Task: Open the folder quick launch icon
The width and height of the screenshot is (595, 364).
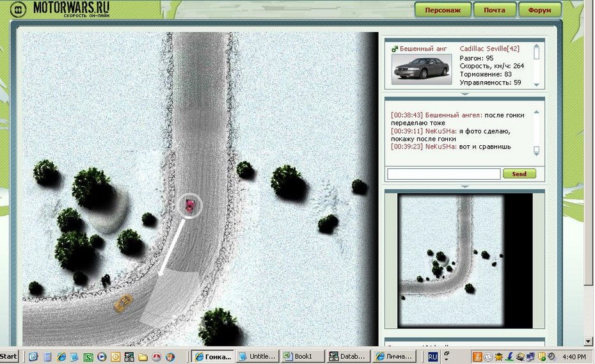Action: [x=143, y=357]
